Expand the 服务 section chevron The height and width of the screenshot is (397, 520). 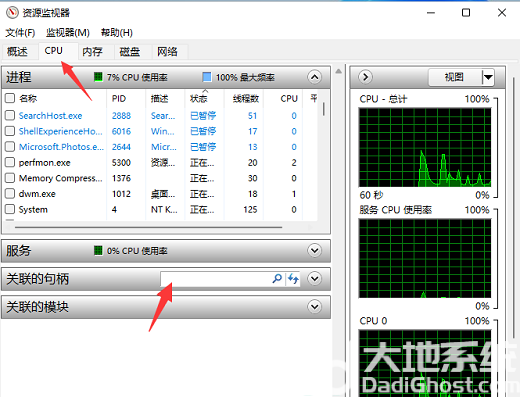tap(315, 250)
